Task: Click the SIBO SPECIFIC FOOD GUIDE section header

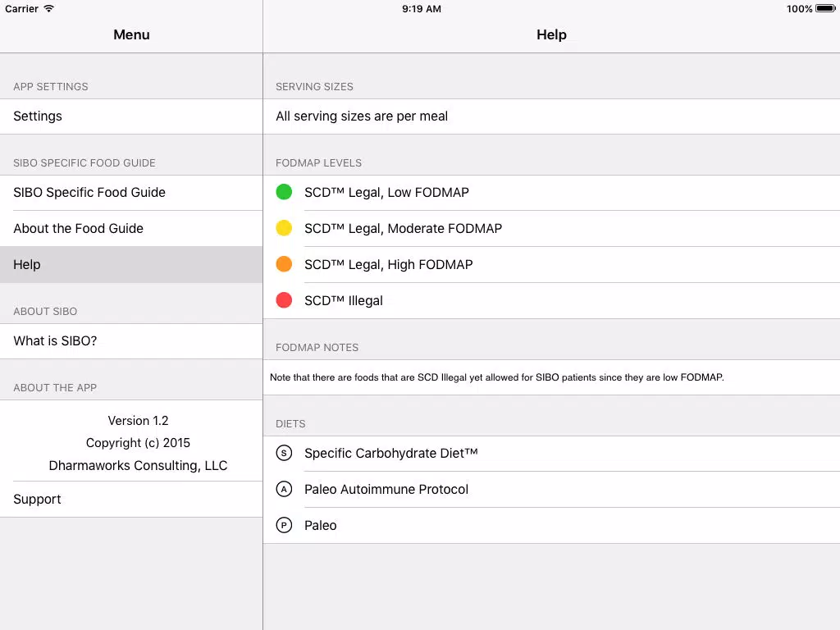Action: click(x=84, y=163)
